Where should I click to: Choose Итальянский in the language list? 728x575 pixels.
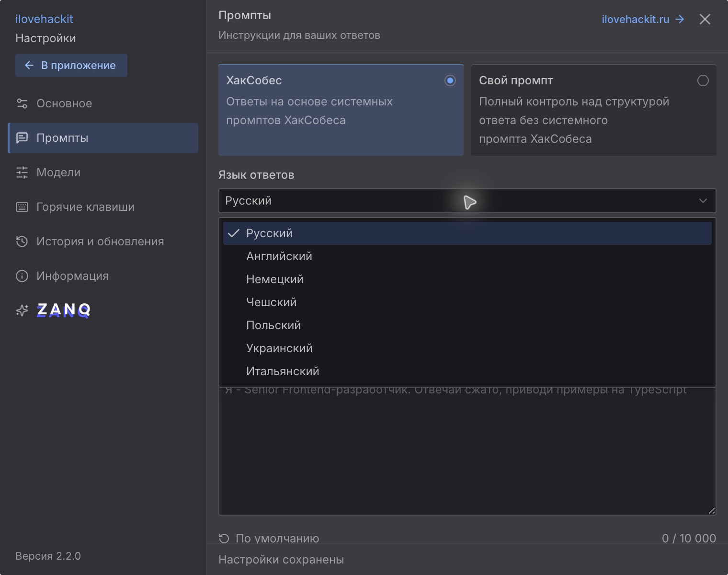467,371
